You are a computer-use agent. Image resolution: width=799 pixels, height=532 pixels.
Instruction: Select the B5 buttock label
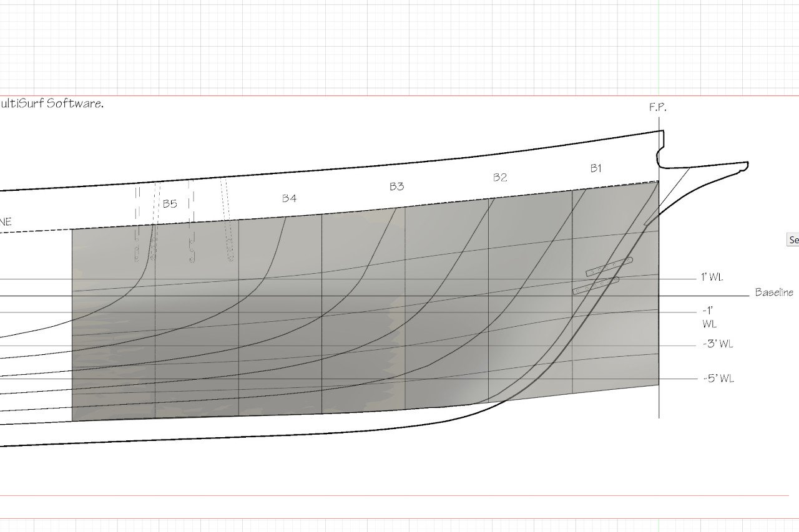tap(170, 204)
